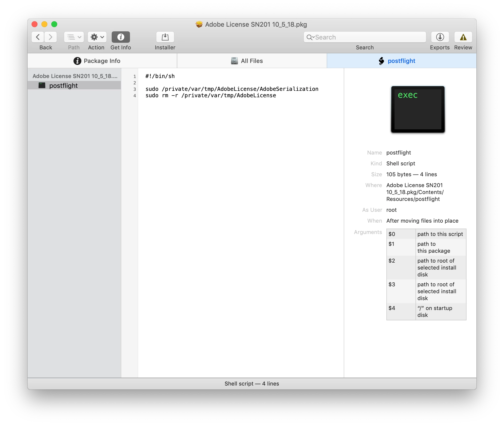
Task: Click the #!/bin/sh shebang line
Action: [160, 76]
